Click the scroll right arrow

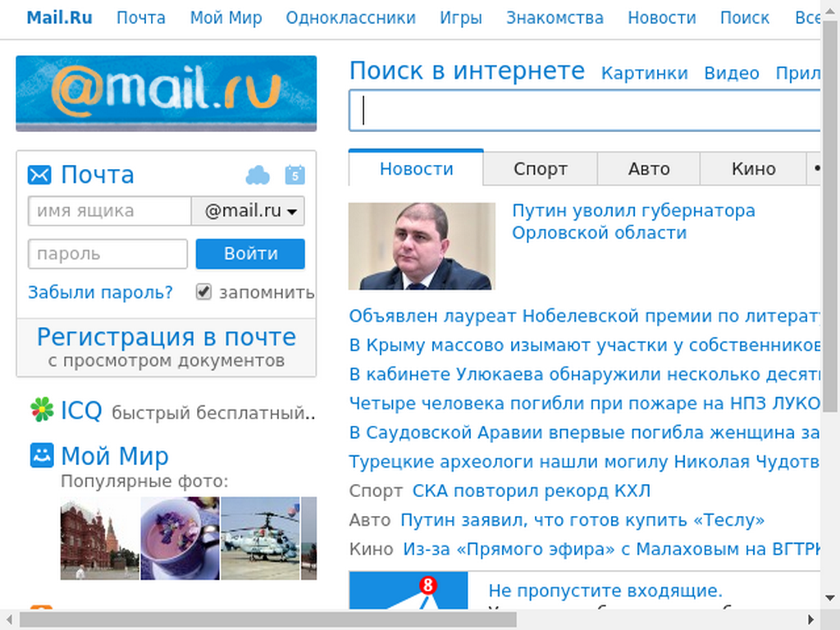click(811, 620)
